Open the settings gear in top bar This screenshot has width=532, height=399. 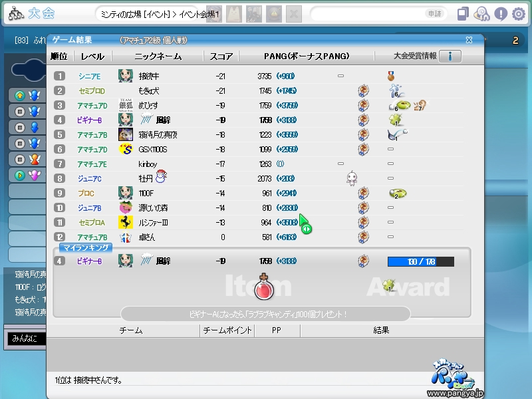click(518, 14)
